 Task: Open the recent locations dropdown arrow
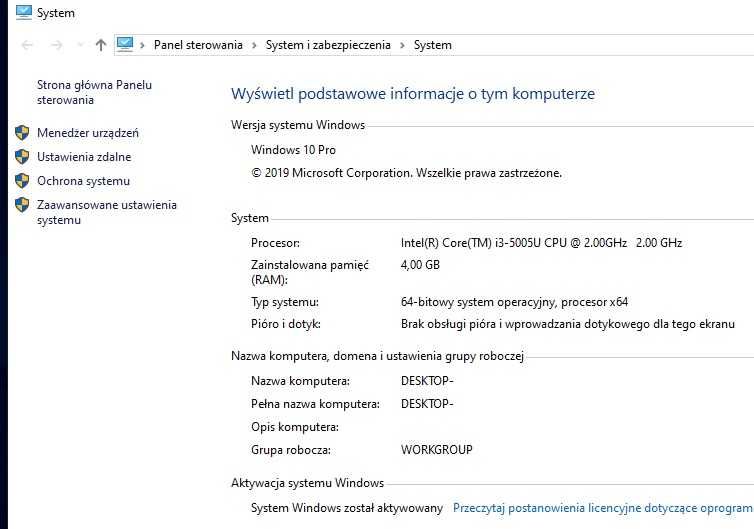(x=78, y=46)
